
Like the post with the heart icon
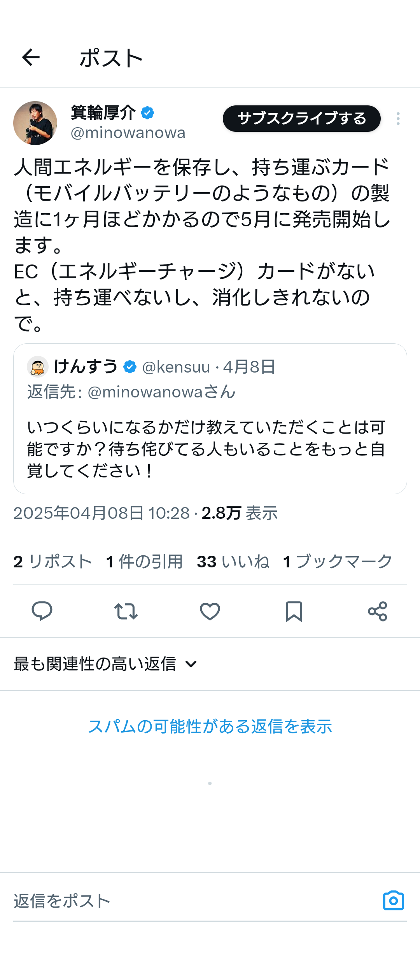[x=210, y=611]
